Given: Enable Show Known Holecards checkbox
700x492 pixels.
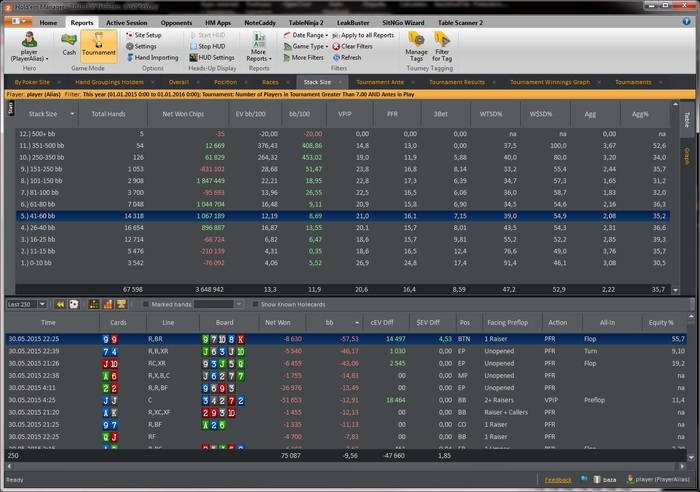Looking at the screenshot, I should pyautogui.click(x=255, y=304).
